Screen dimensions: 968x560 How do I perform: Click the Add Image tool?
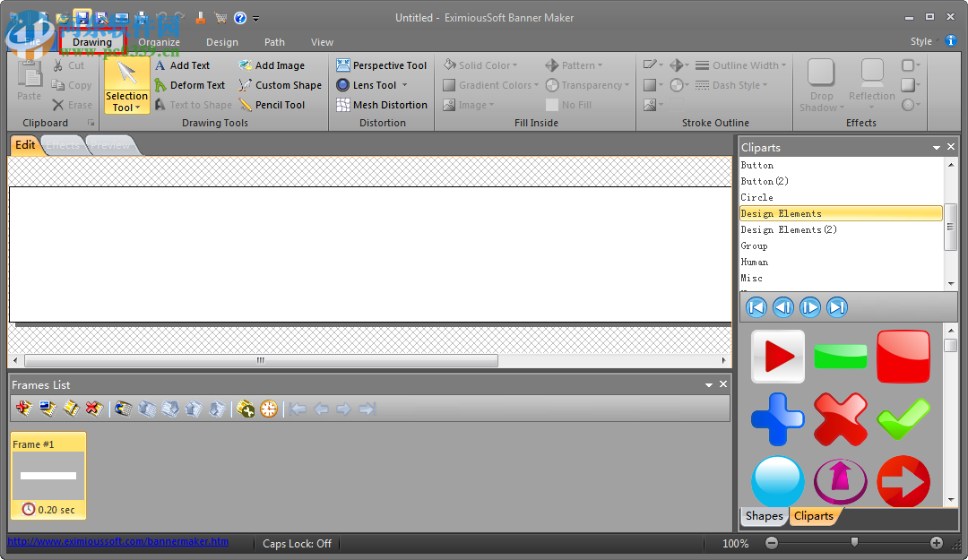click(280, 65)
